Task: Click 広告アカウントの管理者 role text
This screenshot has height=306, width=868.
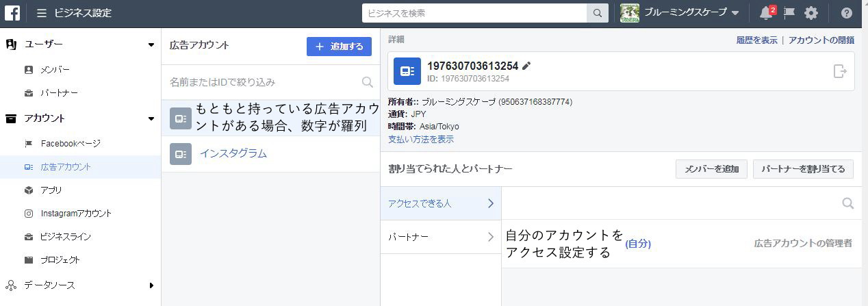Action: (804, 243)
